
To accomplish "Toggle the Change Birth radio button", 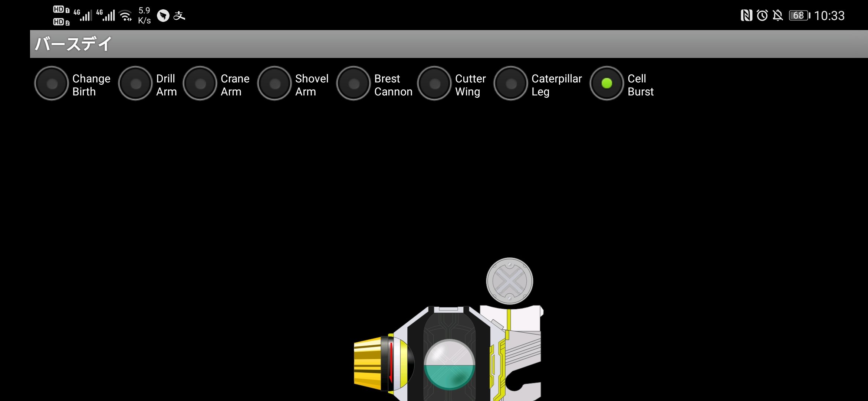I will coord(51,84).
